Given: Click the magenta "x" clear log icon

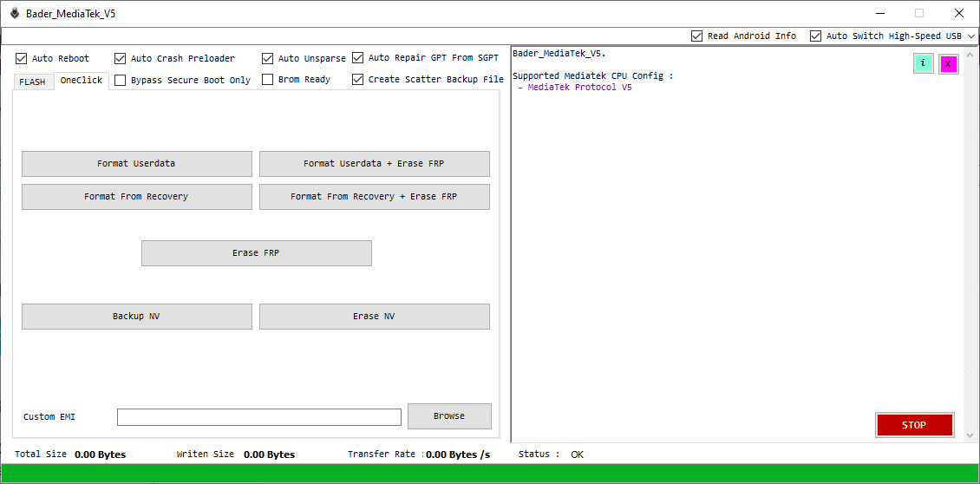Looking at the screenshot, I should tap(948, 63).
